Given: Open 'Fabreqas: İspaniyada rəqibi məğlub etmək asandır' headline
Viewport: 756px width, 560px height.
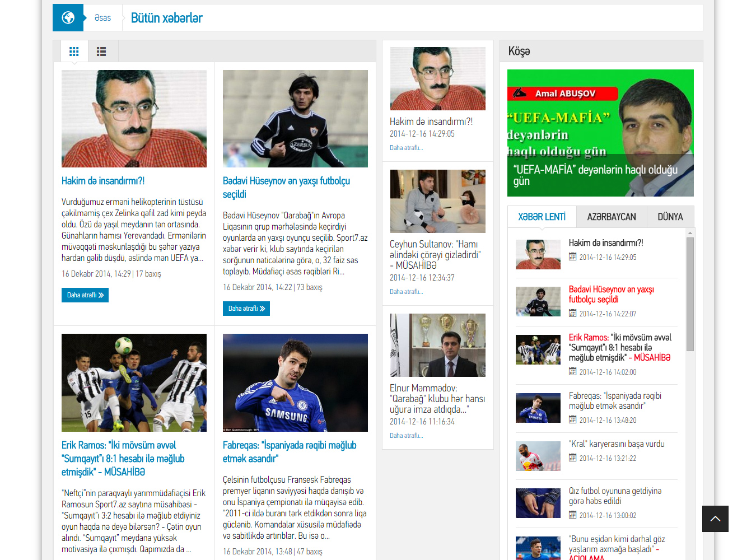Looking at the screenshot, I should pos(290,452).
